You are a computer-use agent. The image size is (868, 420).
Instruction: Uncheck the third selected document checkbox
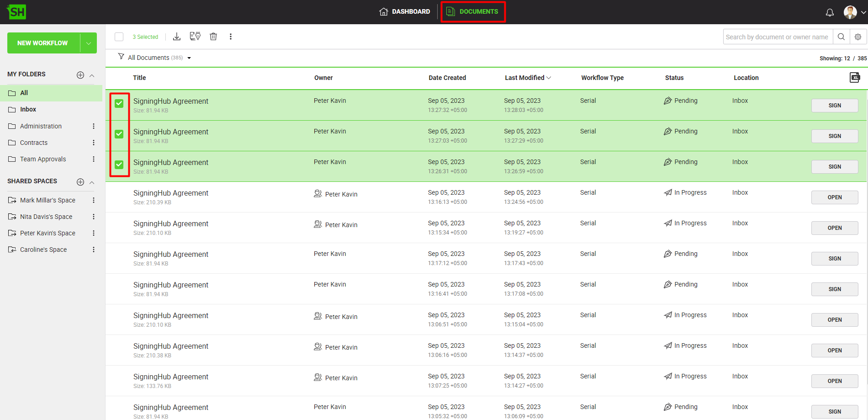(119, 165)
